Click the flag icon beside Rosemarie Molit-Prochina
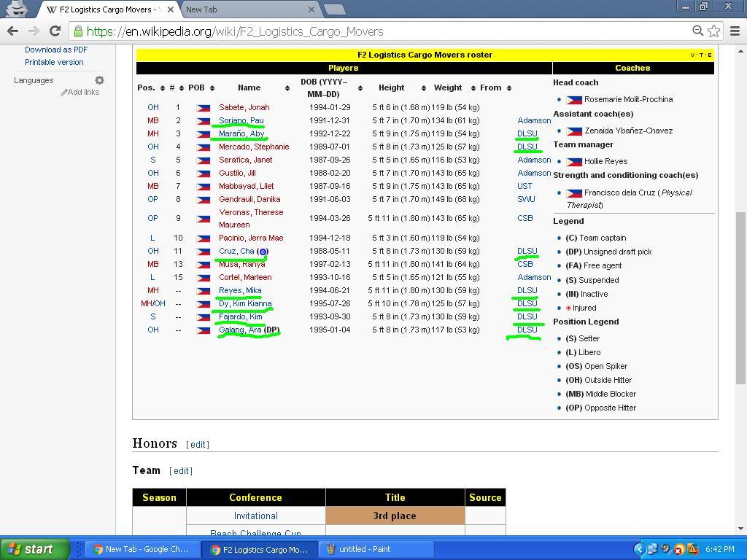This screenshot has width=747, height=560. point(574,100)
